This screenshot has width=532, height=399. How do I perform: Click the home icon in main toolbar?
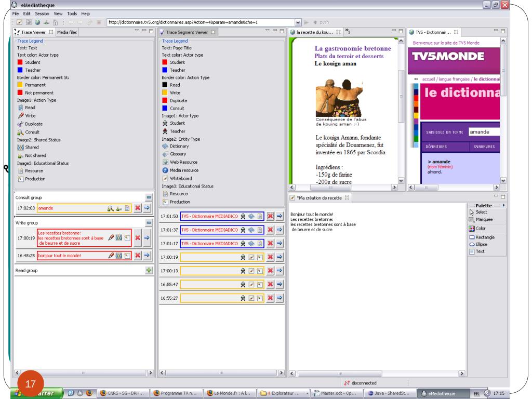point(55,22)
